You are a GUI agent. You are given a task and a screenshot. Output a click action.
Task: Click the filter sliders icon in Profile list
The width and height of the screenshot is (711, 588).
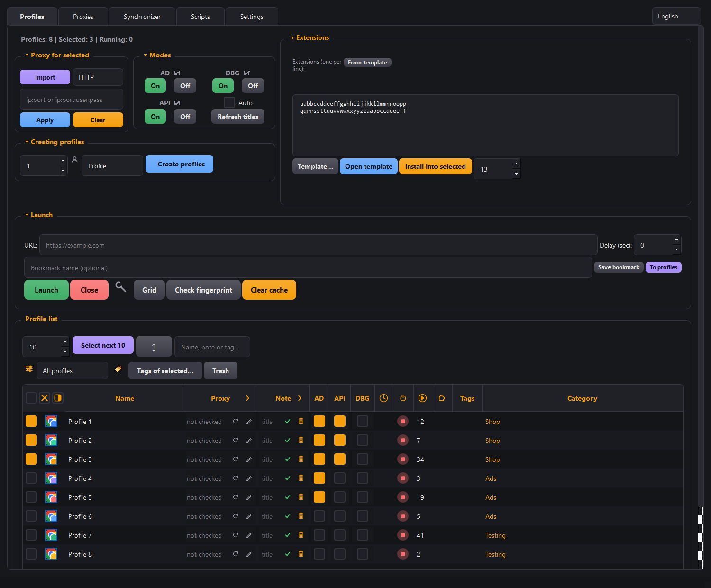29,369
